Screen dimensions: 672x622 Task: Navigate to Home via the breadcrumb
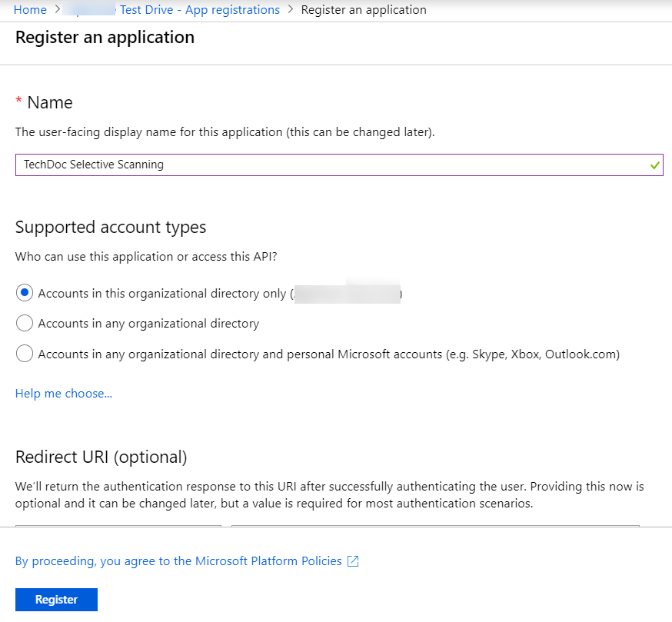30,9
